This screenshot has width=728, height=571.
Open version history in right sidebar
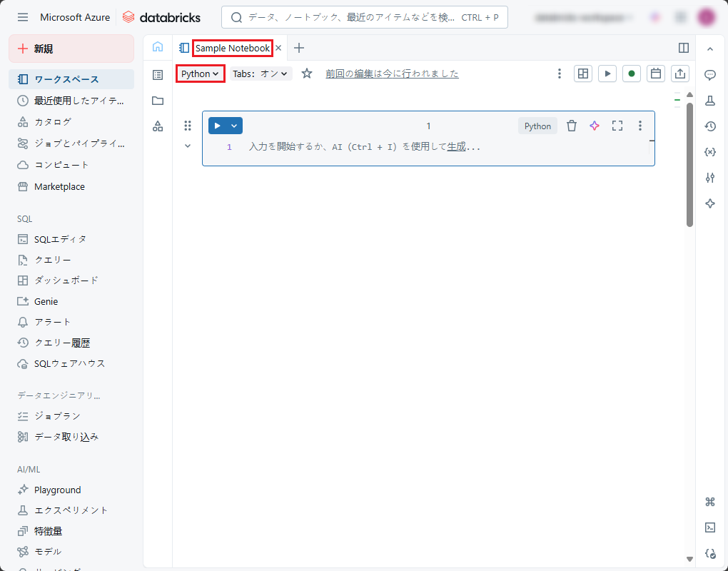tap(709, 126)
